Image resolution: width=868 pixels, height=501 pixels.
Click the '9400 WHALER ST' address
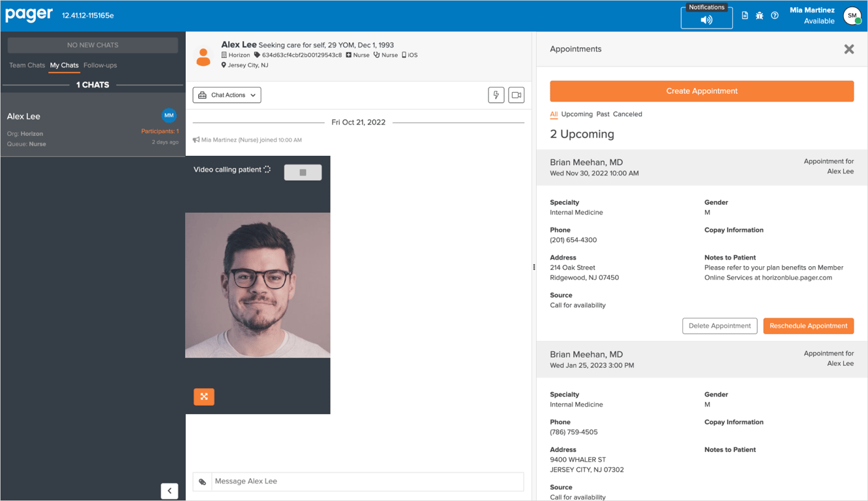point(578,460)
